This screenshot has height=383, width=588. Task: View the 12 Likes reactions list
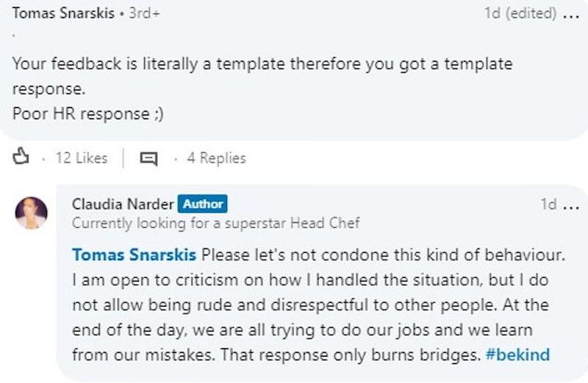click(x=82, y=158)
